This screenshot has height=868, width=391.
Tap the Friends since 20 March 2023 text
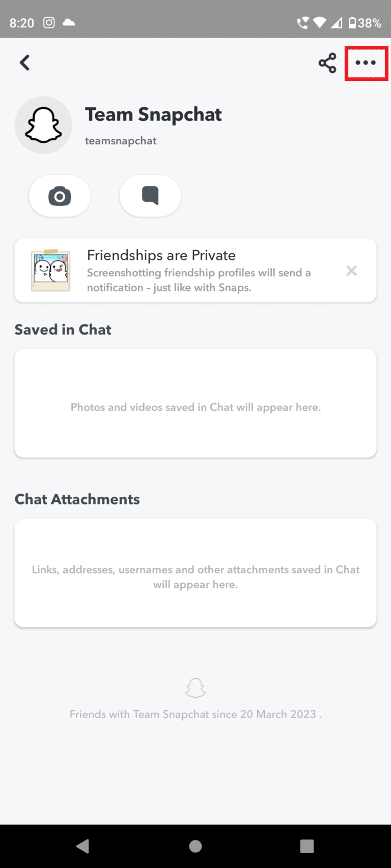tap(195, 714)
